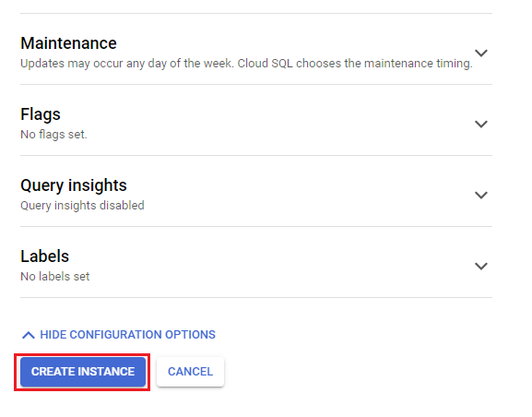532x417 pixels.
Task: Collapse options via Hide Configuration Options text
Action: pyautogui.click(x=127, y=335)
